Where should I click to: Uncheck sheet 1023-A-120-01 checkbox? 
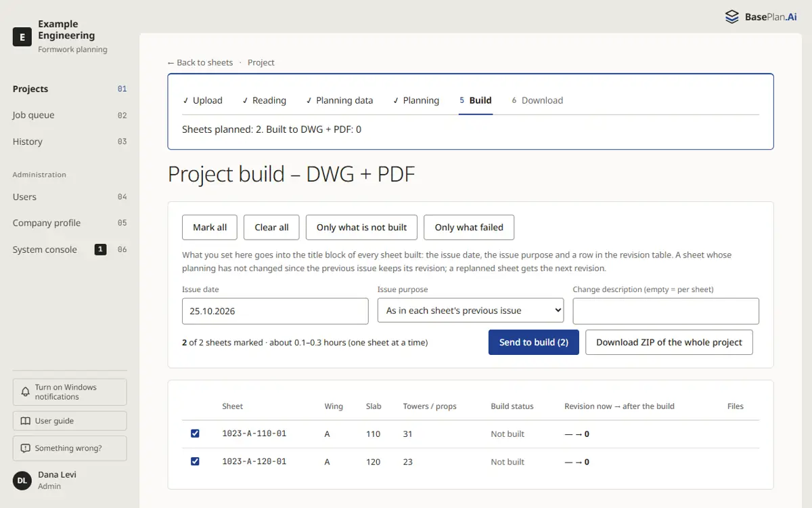click(x=195, y=461)
